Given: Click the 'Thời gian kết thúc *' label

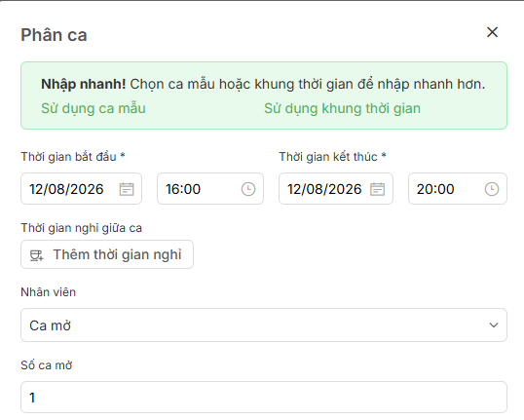Looking at the screenshot, I should tap(332, 157).
